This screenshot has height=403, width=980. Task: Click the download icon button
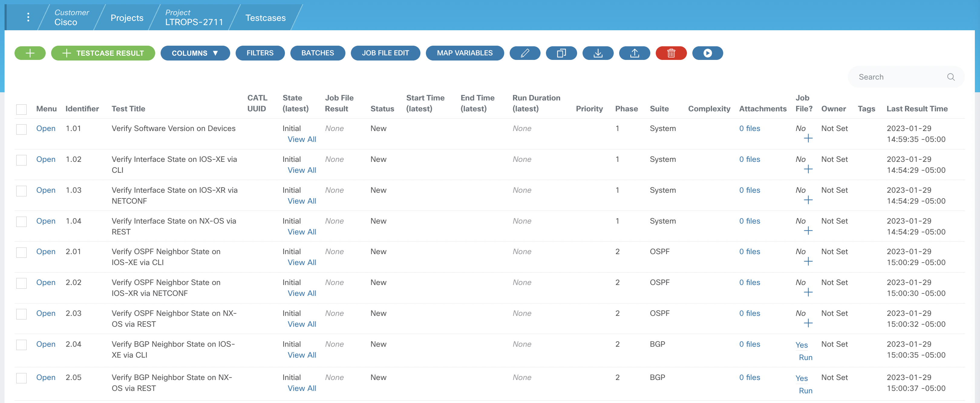598,53
